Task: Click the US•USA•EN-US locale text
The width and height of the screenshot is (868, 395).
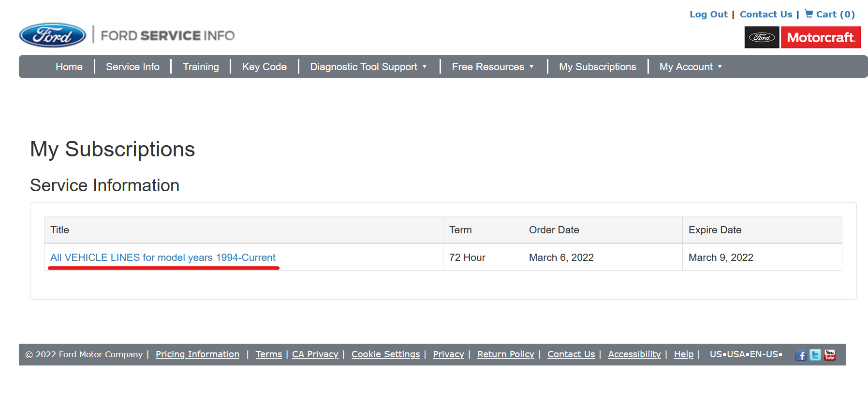Action: 746,354
